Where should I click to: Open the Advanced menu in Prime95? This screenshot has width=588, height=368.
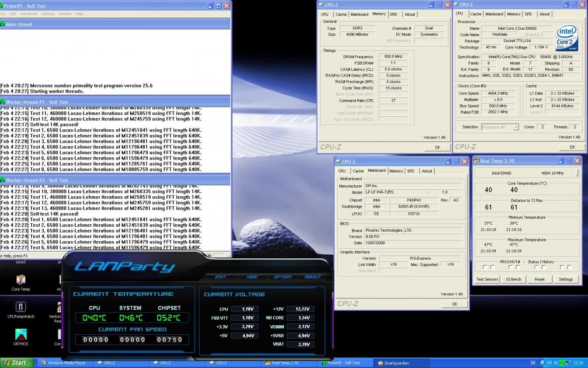pos(29,14)
